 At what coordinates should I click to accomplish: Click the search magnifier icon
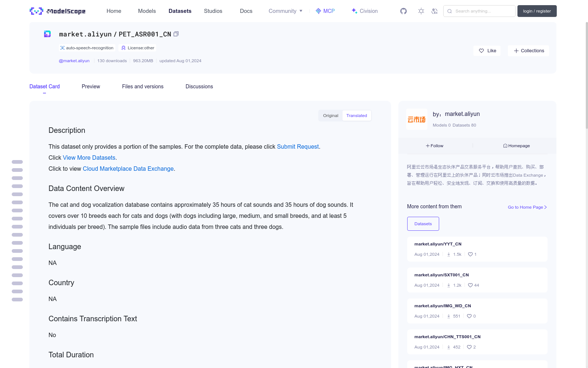449,11
